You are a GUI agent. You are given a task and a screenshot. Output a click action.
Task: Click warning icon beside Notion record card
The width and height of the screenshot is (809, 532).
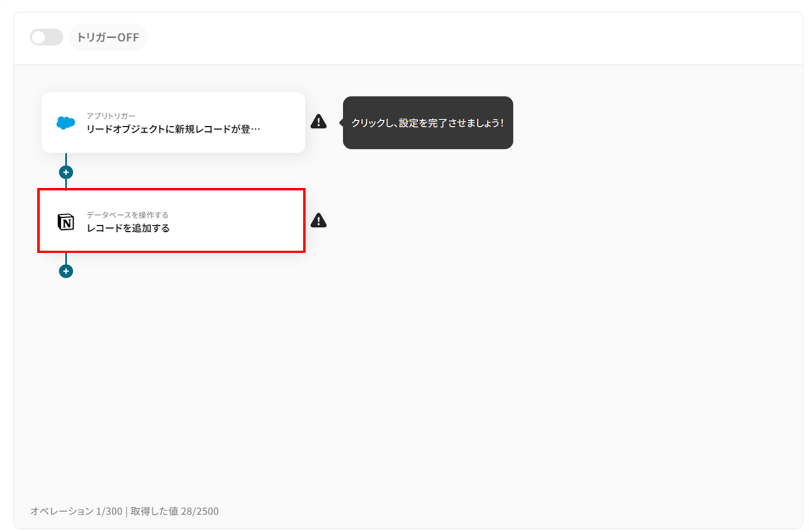pyautogui.click(x=319, y=220)
